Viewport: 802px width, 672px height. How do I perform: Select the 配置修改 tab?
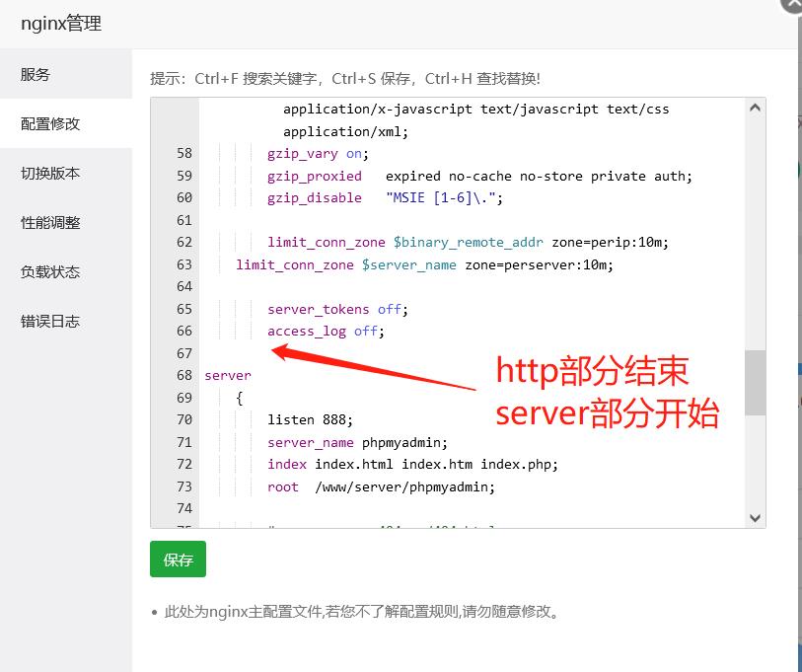tap(50, 124)
